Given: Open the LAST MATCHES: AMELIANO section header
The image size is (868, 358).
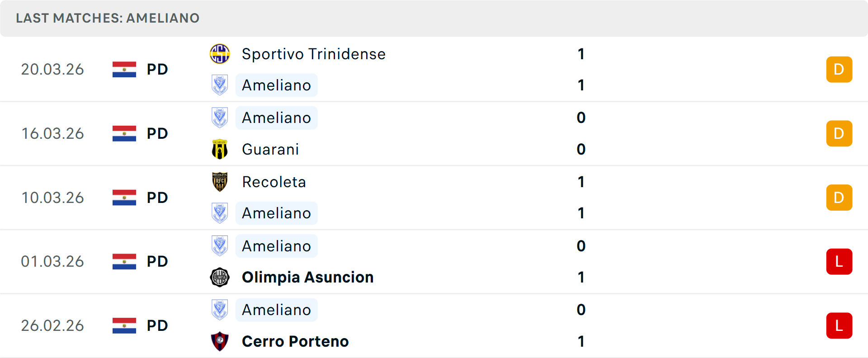Looking at the screenshot, I should [108, 18].
